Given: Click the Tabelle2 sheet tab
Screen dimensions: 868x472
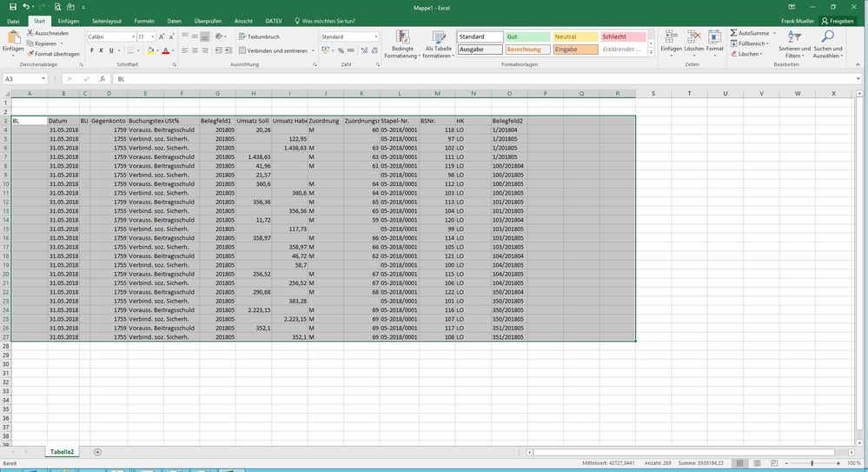Looking at the screenshot, I should click(x=63, y=452).
